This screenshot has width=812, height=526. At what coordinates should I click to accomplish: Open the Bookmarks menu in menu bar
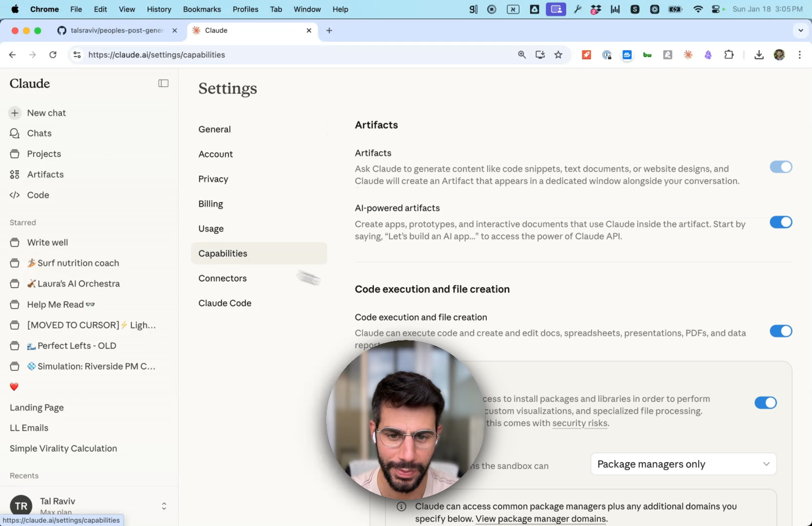[x=202, y=9]
